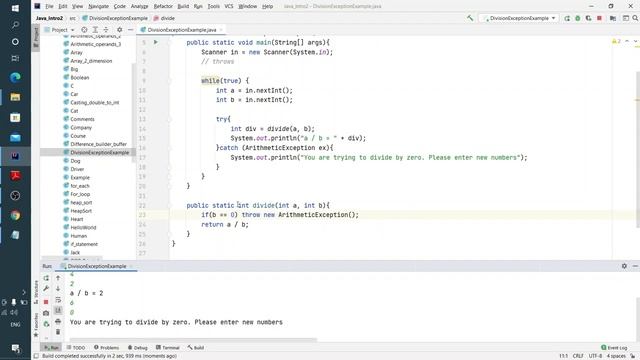The width and height of the screenshot is (640, 360).
Task: Open the VCS menu
Action: [229, 6]
